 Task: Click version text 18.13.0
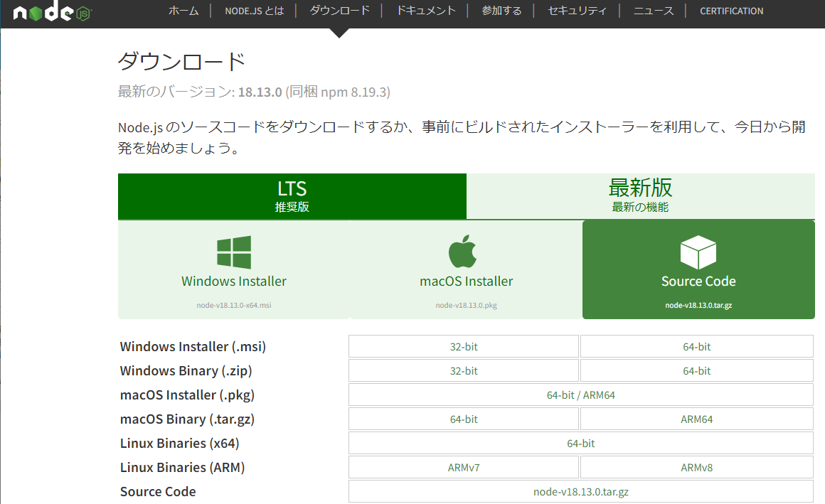click(260, 92)
